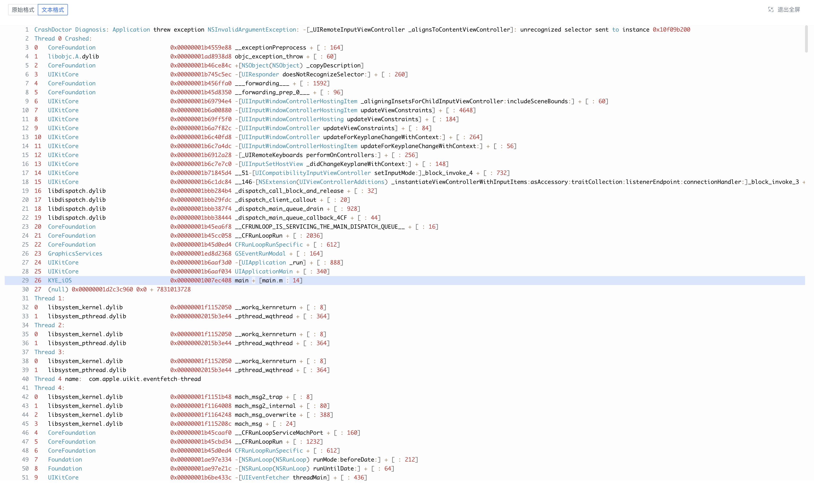Click address 0x00000001b4559e88
The image size is (814, 504).
point(201,48)
